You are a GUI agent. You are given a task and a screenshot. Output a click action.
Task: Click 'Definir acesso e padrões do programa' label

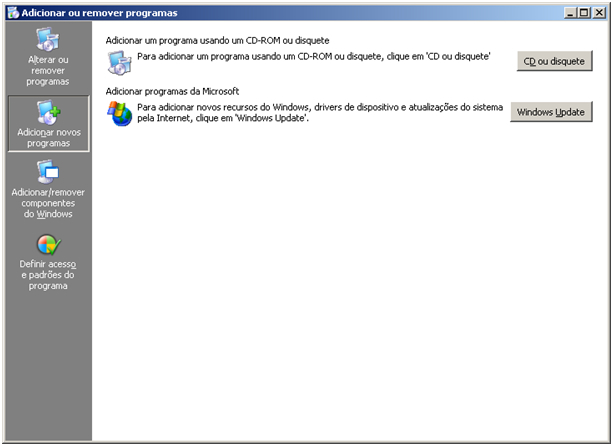click(48, 275)
